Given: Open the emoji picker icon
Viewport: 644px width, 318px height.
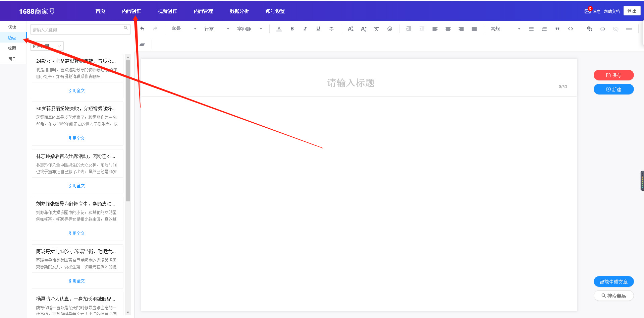Looking at the screenshot, I should coord(389,29).
